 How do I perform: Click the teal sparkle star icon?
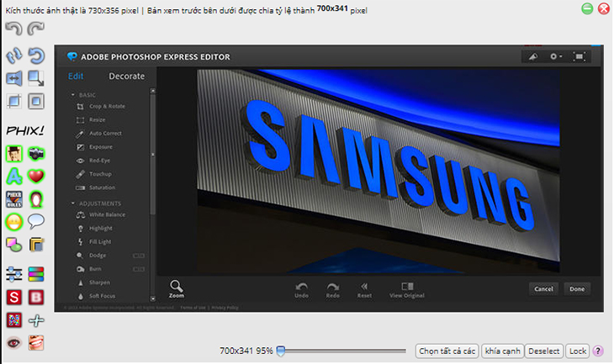pyautogui.click(x=36, y=320)
